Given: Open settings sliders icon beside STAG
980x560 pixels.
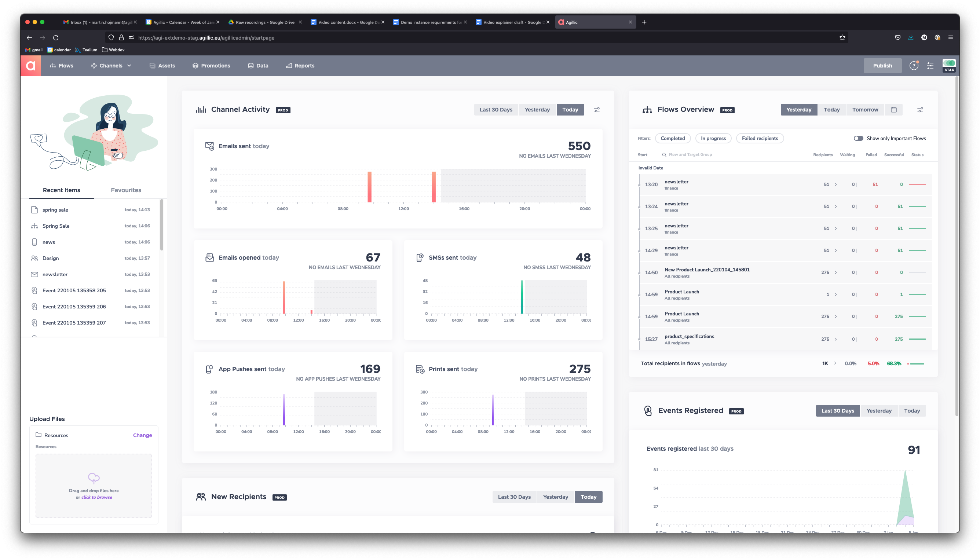Looking at the screenshot, I should point(930,66).
